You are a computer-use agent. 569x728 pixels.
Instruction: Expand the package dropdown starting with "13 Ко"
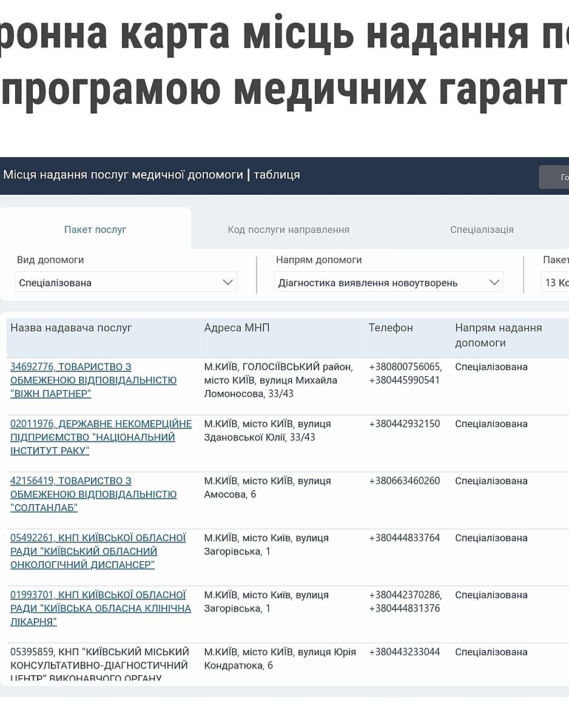pos(555,282)
